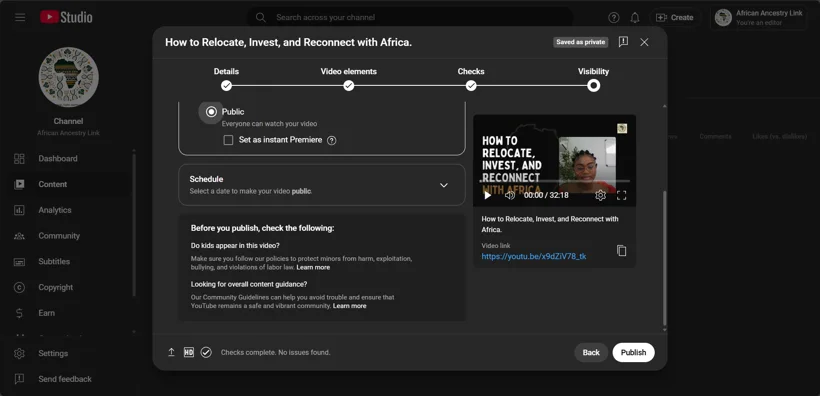Open Learn more about Community Guidelines
The height and width of the screenshot is (396, 820).
pyautogui.click(x=349, y=306)
